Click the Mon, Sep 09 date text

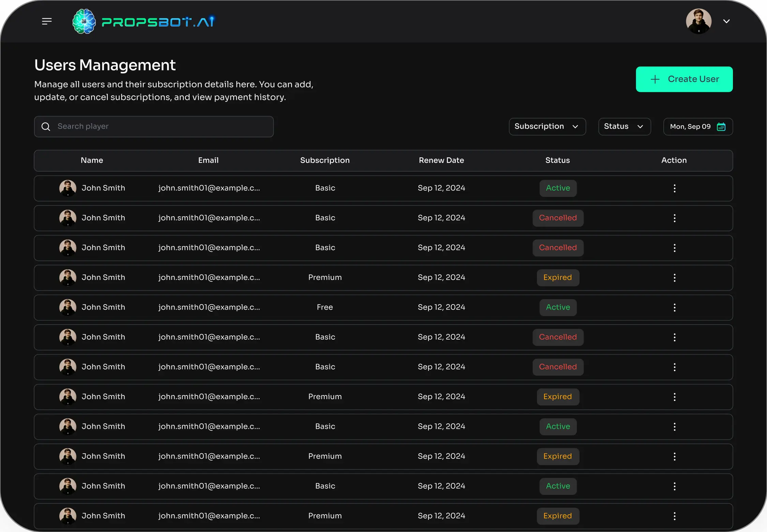click(690, 126)
